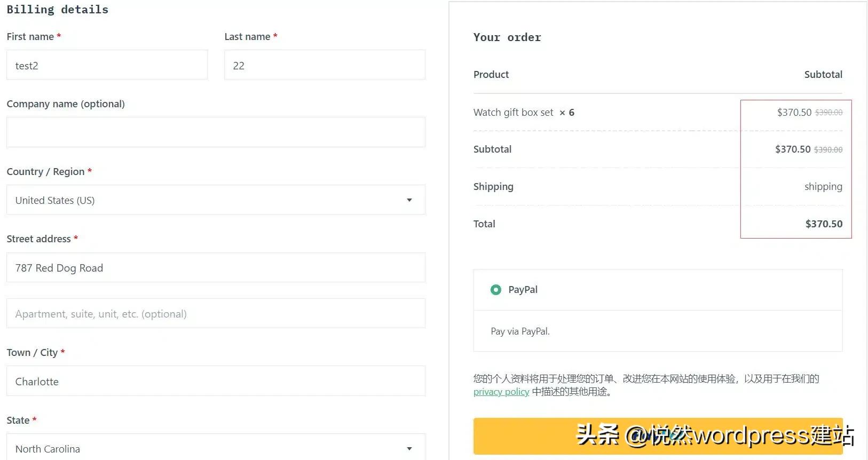Open the privacy policy link
Image resolution: width=868 pixels, height=460 pixels.
click(x=501, y=392)
